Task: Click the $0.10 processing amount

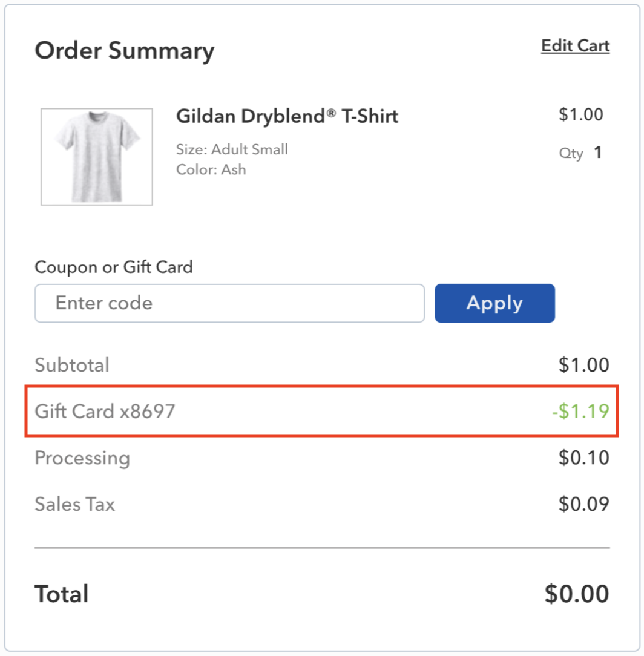Action: point(583,458)
